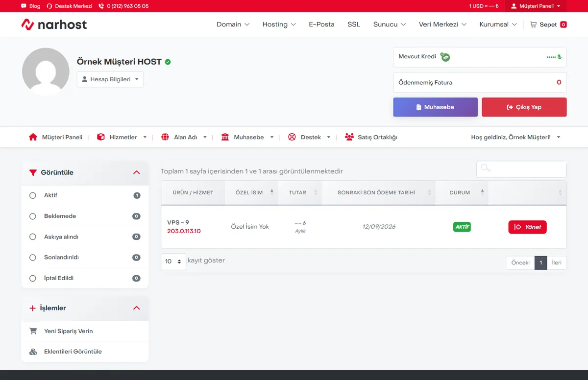Screen dimensions: 588x380
Task: Click the globe icon for Alan Adı
Action: tap(165, 137)
